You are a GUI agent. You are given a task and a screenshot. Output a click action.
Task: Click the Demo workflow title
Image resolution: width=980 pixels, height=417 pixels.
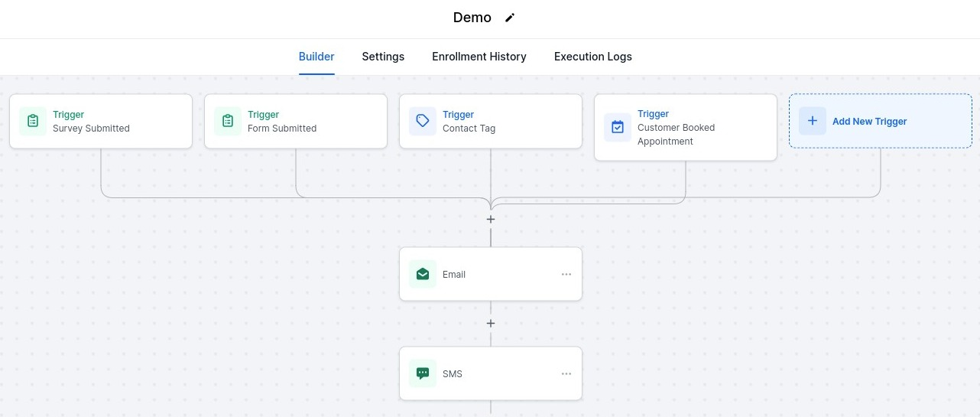(472, 18)
